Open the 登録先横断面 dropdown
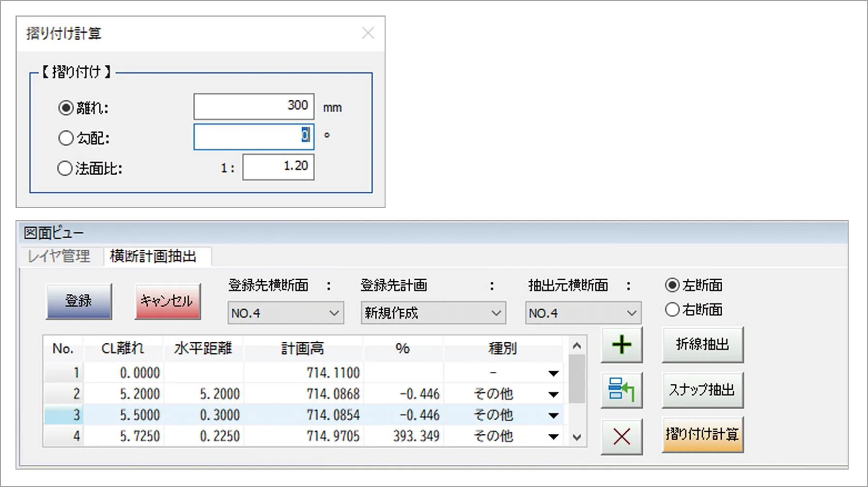This screenshot has height=487, width=868. coord(286,313)
